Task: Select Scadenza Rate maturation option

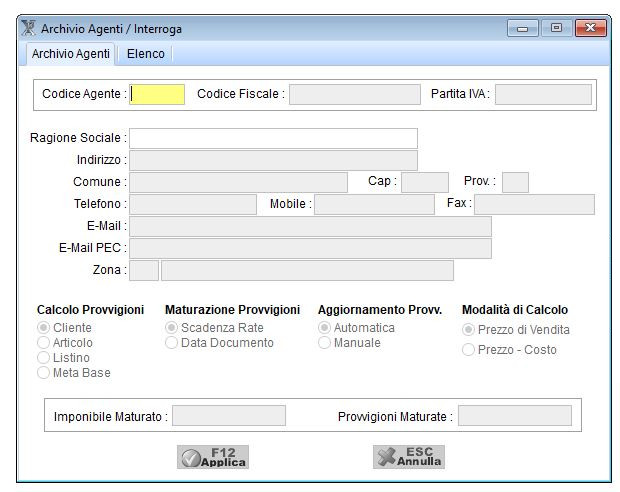Action: 172,328
